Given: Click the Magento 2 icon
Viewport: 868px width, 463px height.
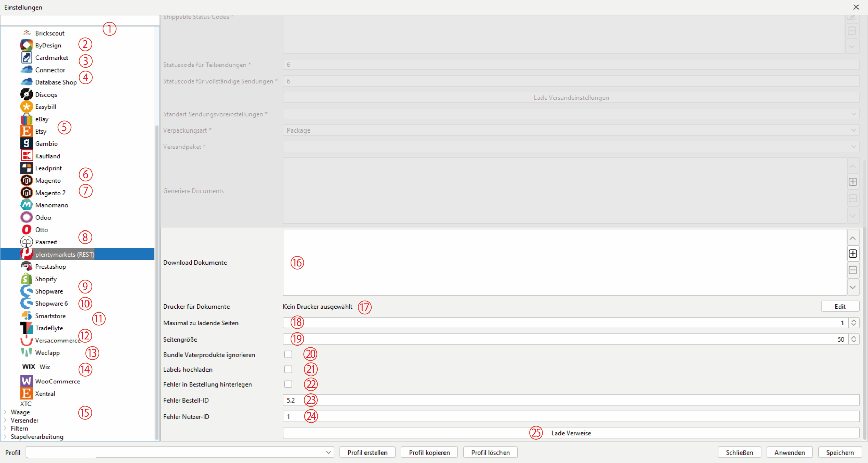Looking at the screenshot, I should click(26, 193).
